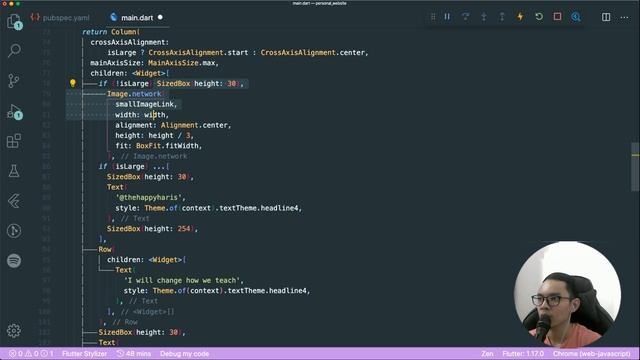Click Flutter Stylizer in the status bar
The width and height of the screenshot is (640, 360).
pos(84,354)
